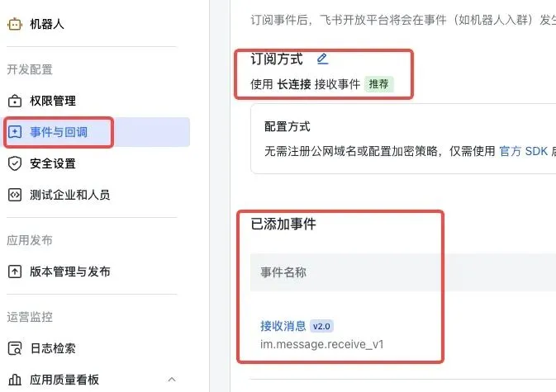
Task: Click the 接收消息 event link
Action: pos(283,325)
